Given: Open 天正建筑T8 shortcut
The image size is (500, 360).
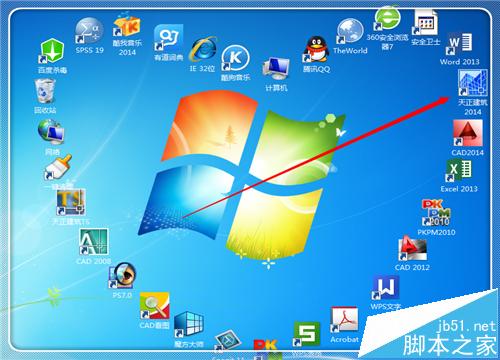Looking at the screenshot, I should [x=71, y=202].
